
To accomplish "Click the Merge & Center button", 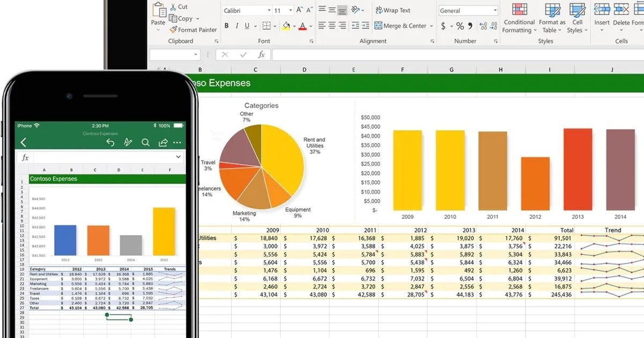I will pyautogui.click(x=400, y=26).
